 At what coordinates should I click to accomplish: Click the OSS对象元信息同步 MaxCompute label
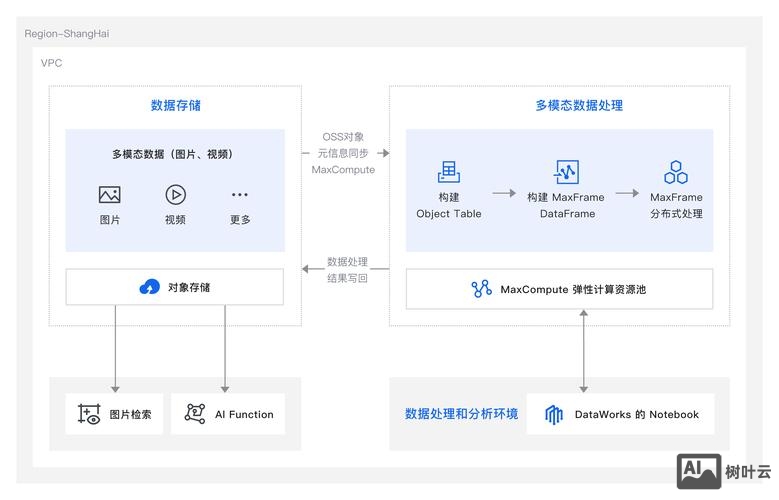(343, 153)
